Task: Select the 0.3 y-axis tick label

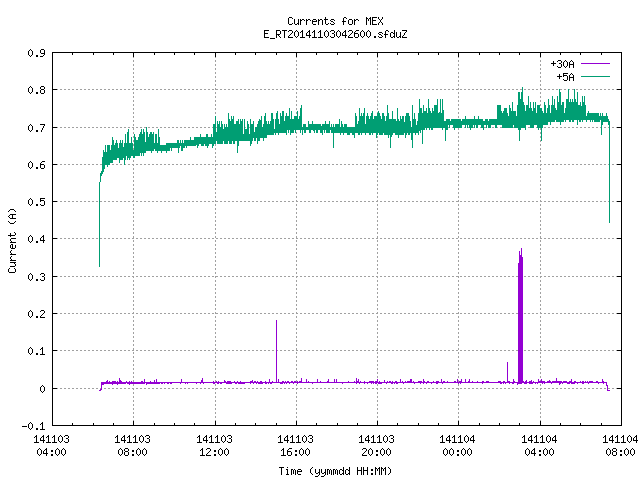Action: (36, 277)
